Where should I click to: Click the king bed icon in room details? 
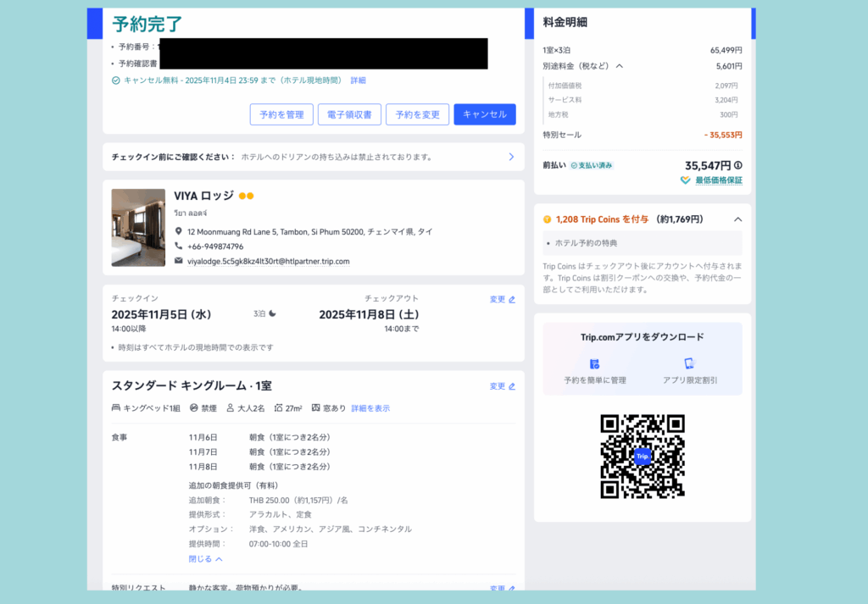(x=116, y=408)
